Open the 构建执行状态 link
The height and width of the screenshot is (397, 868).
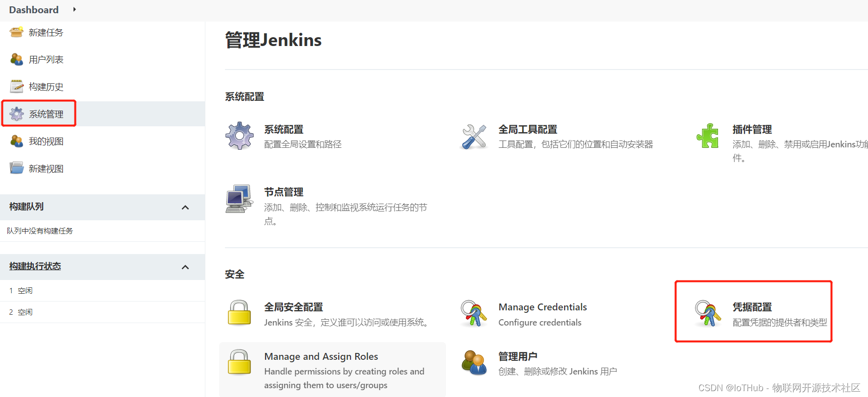click(x=35, y=266)
